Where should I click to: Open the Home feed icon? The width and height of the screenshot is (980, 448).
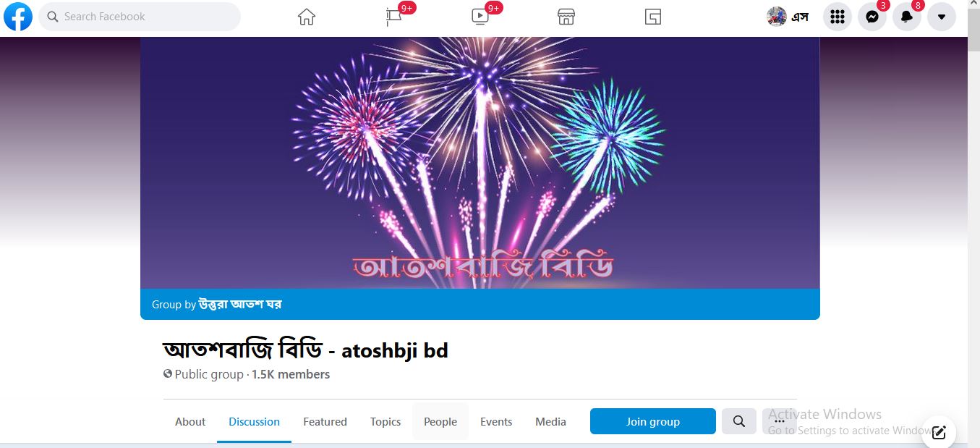[x=307, y=17]
